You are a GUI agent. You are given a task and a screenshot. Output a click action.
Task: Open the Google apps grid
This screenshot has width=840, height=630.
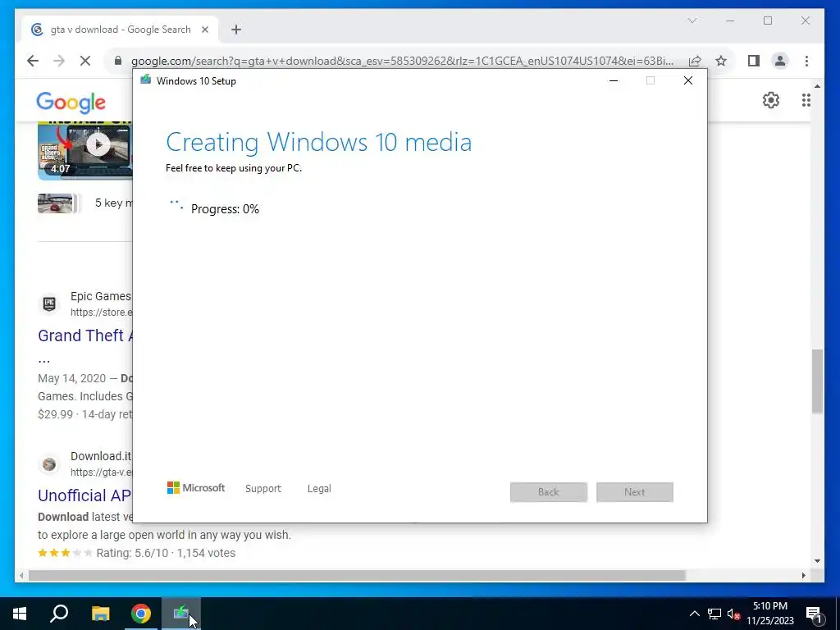coord(806,100)
